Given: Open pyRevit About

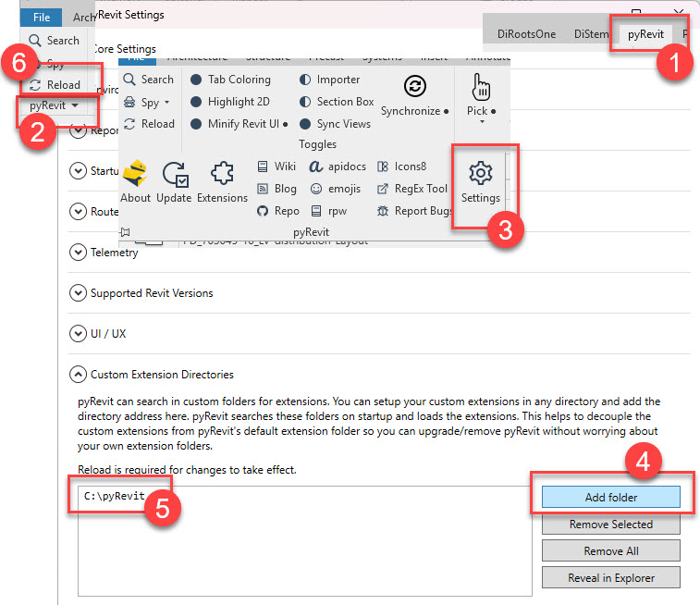Looking at the screenshot, I should (x=135, y=180).
